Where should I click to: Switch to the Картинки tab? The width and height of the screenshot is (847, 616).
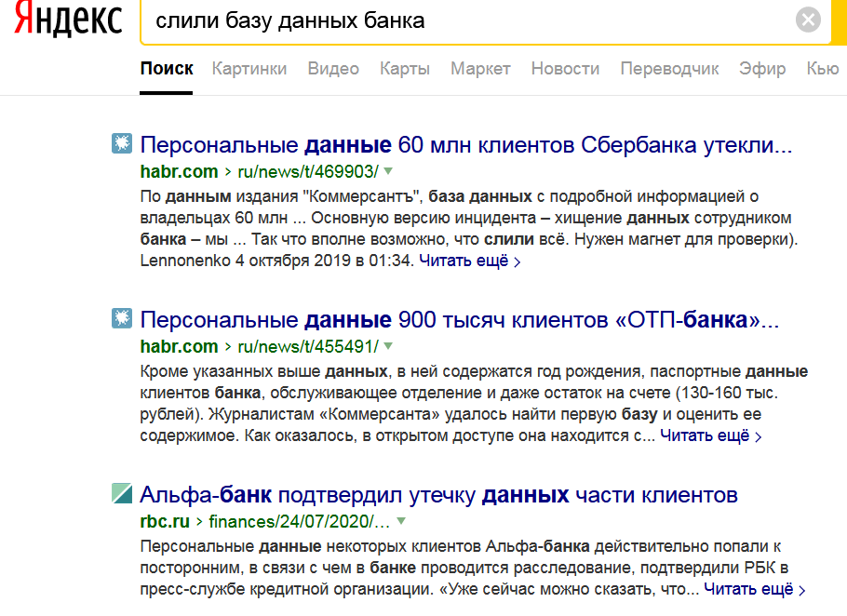249,69
